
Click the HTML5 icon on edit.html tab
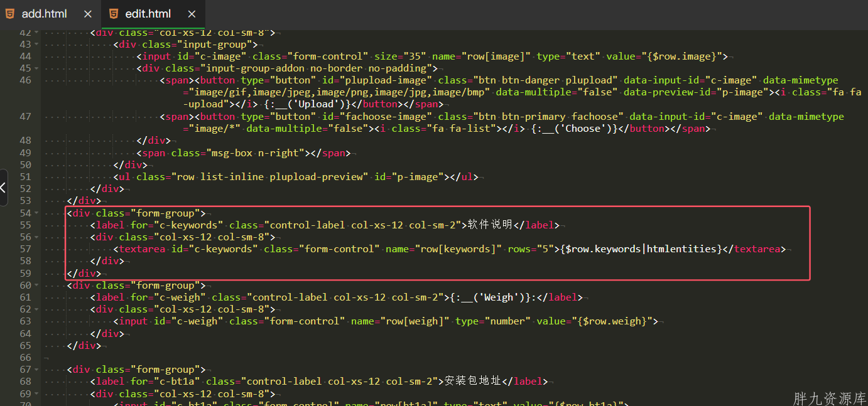pyautogui.click(x=114, y=14)
